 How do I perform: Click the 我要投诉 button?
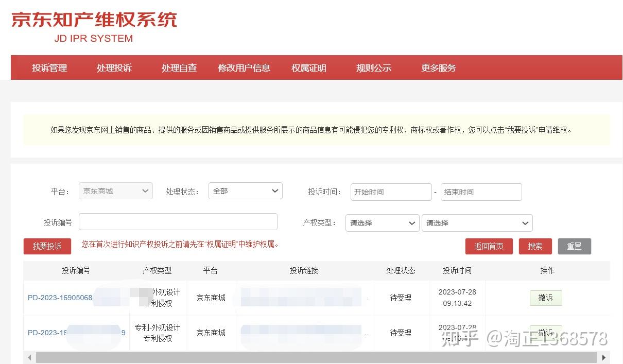click(x=47, y=246)
